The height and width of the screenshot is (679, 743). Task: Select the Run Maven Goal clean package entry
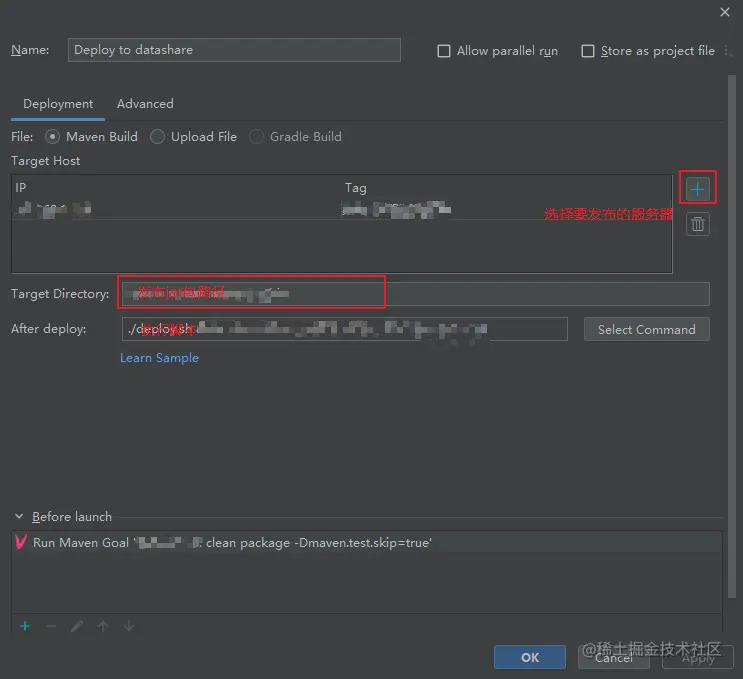pyautogui.click(x=366, y=543)
